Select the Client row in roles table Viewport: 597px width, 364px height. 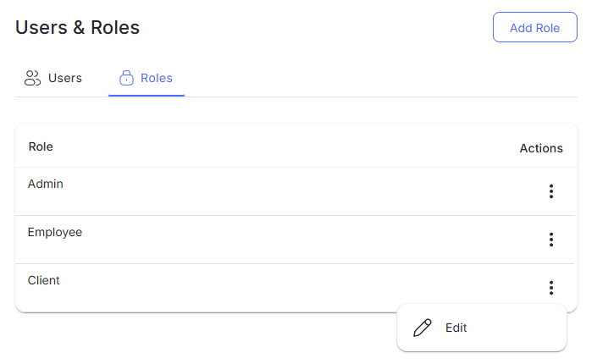click(x=295, y=288)
